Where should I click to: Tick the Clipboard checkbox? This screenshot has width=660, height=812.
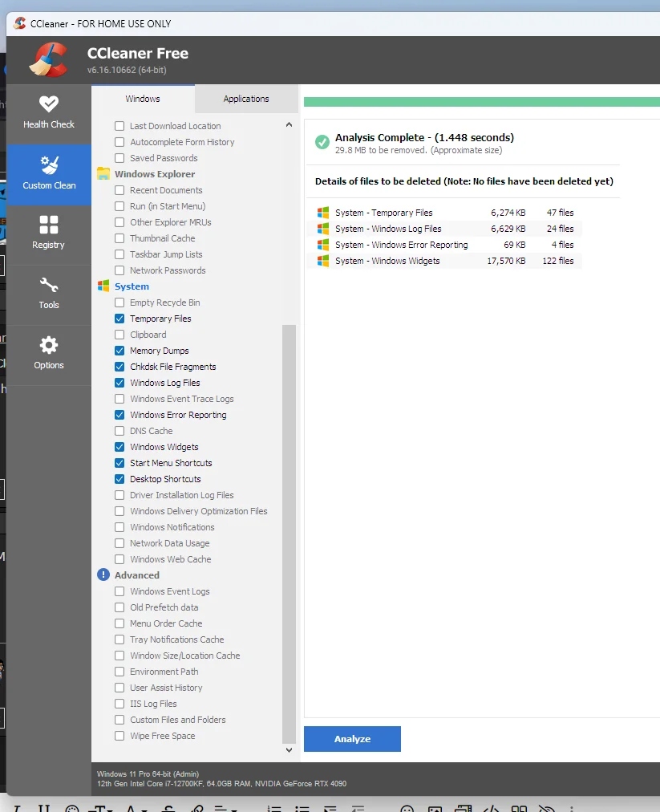point(119,335)
